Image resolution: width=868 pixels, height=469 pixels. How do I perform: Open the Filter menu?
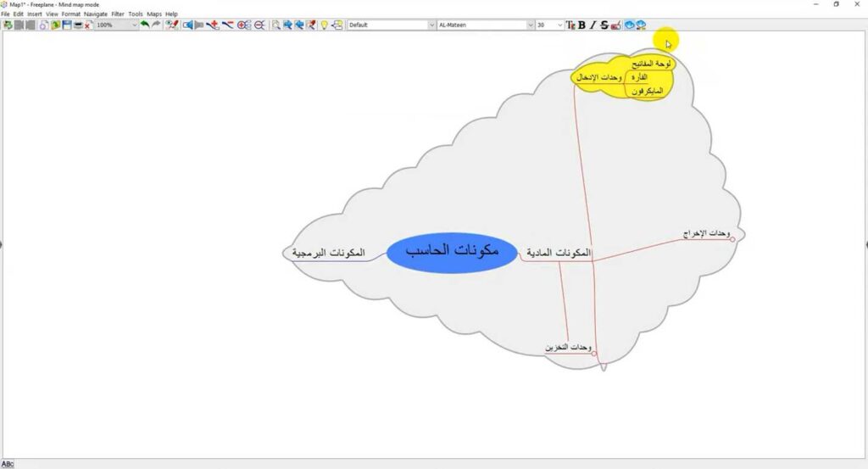(x=117, y=14)
